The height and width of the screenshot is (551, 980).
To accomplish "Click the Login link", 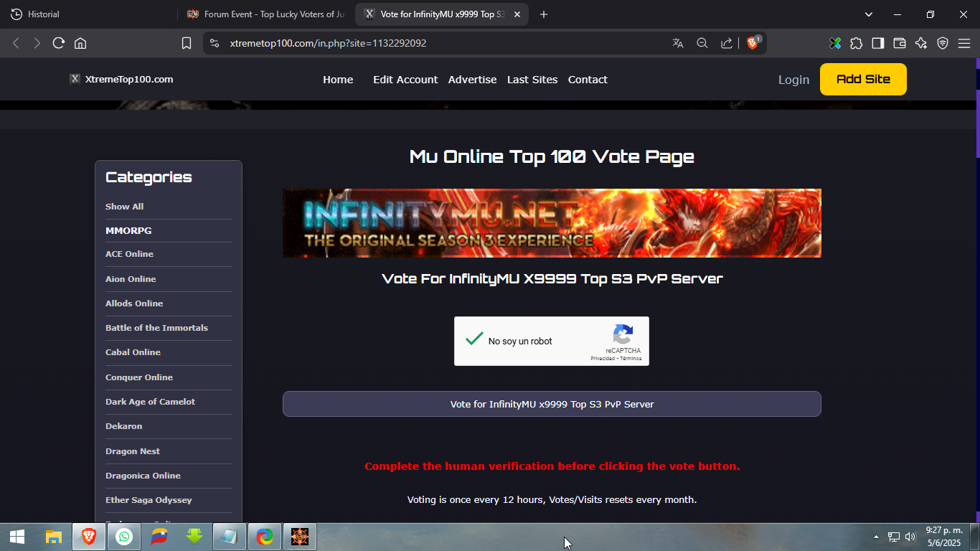I will pyautogui.click(x=793, y=80).
